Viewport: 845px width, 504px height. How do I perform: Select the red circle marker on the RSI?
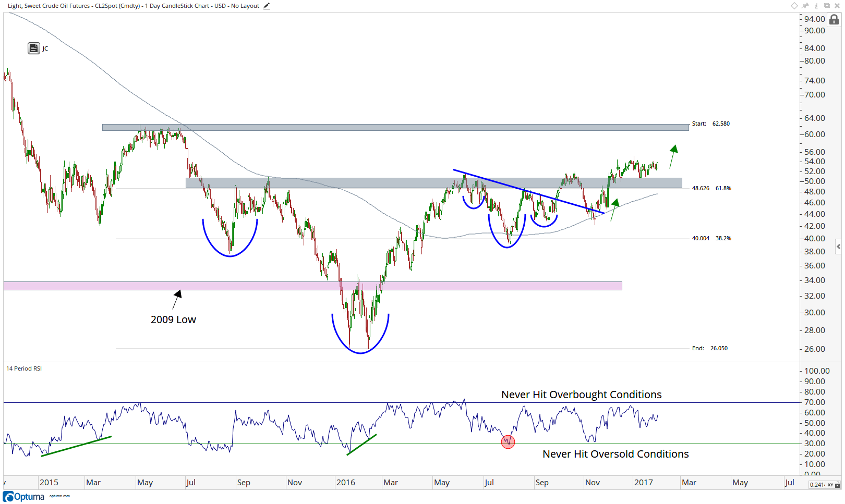click(508, 442)
